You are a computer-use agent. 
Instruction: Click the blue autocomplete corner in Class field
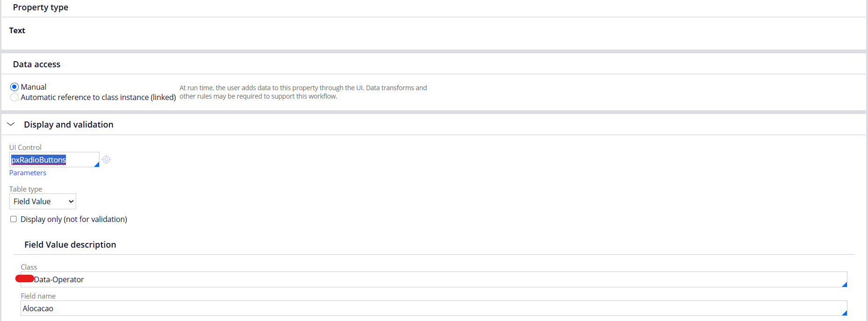pyautogui.click(x=844, y=285)
